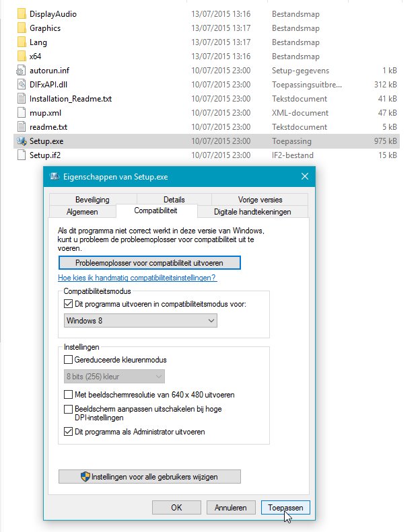Select the mup.xml file name

pos(45,113)
